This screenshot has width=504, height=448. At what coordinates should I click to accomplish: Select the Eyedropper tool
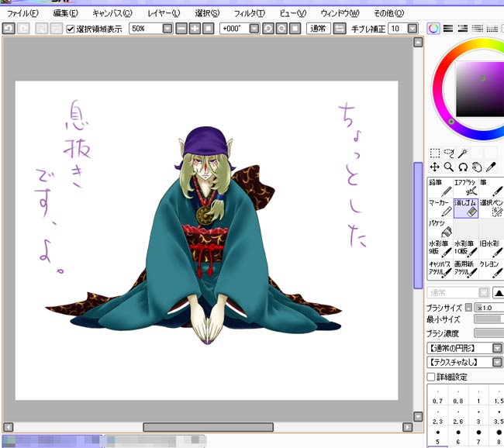pos(491,167)
